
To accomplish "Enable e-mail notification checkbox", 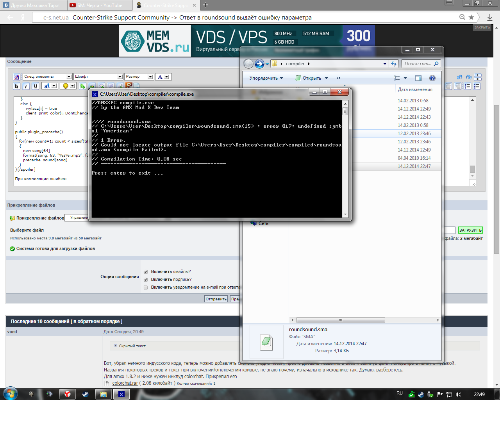I will [146, 287].
